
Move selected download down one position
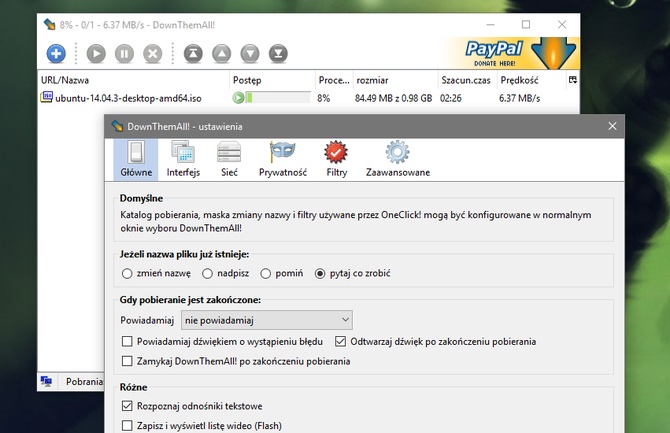(250, 54)
